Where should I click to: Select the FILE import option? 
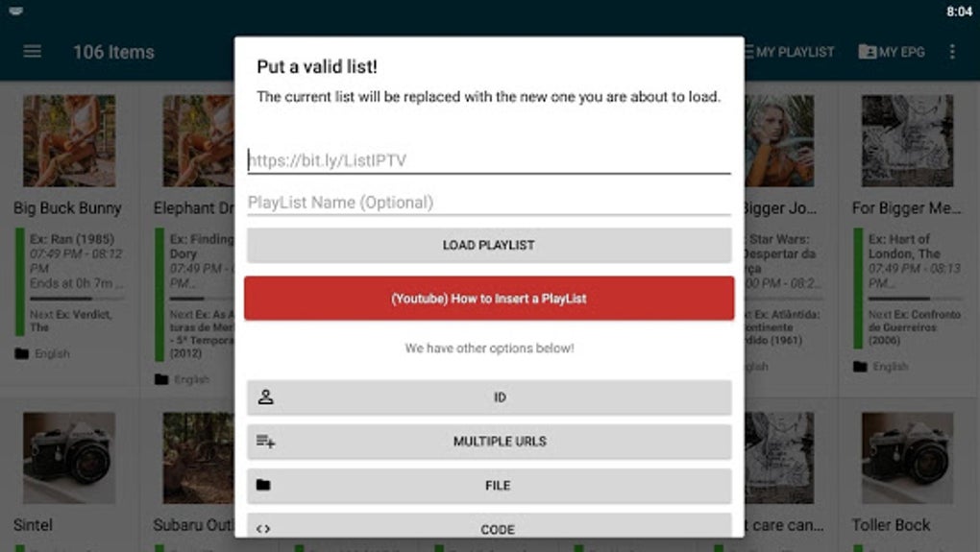tap(498, 486)
